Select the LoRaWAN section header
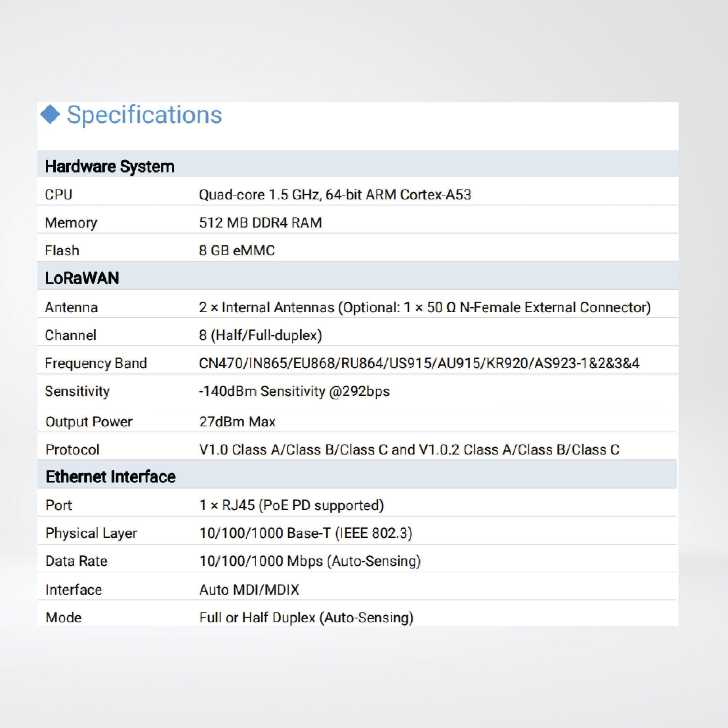 pyautogui.click(x=81, y=279)
